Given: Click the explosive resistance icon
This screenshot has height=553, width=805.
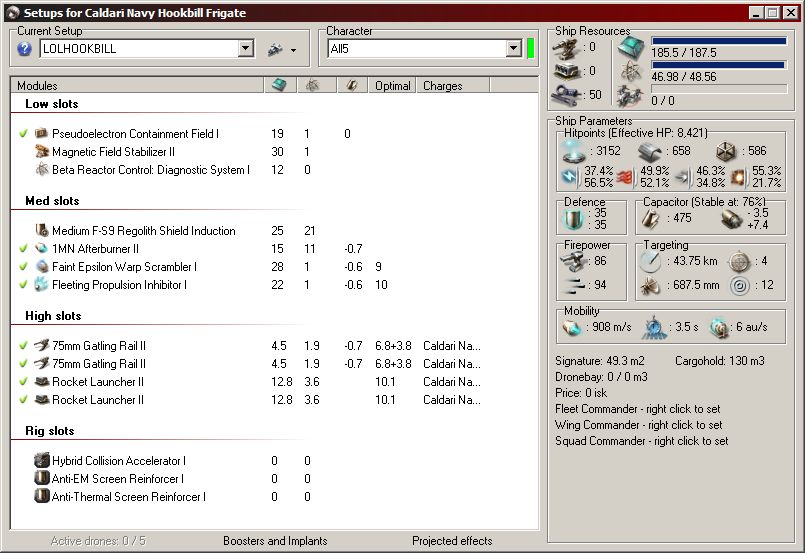Looking at the screenshot, I should [x=738, y=177].
